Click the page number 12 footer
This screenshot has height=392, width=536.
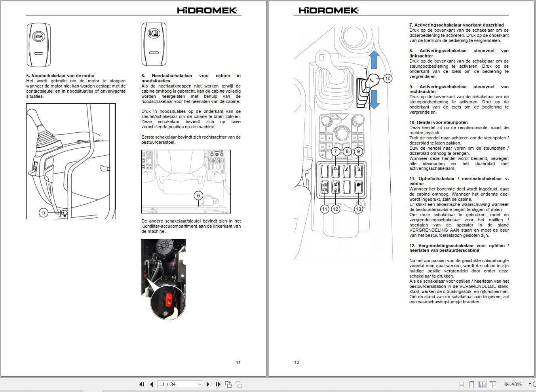[x=297, y=362]
